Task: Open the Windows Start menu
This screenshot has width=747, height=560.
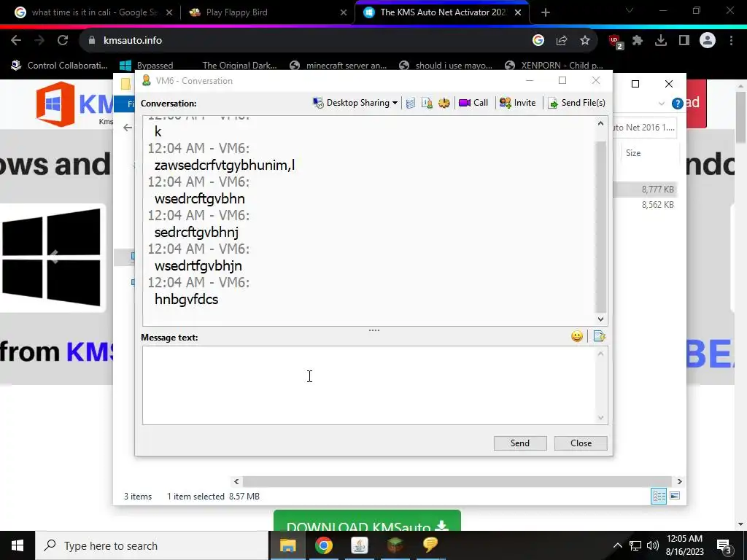Action: (x=18, y=545)
